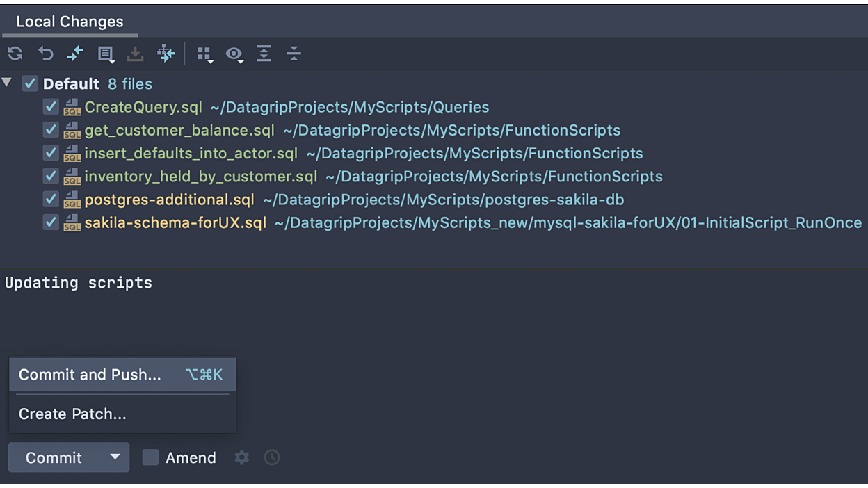Open the Group By dropdown
This screenshot has height=488, width=868.
click(205, 54)
